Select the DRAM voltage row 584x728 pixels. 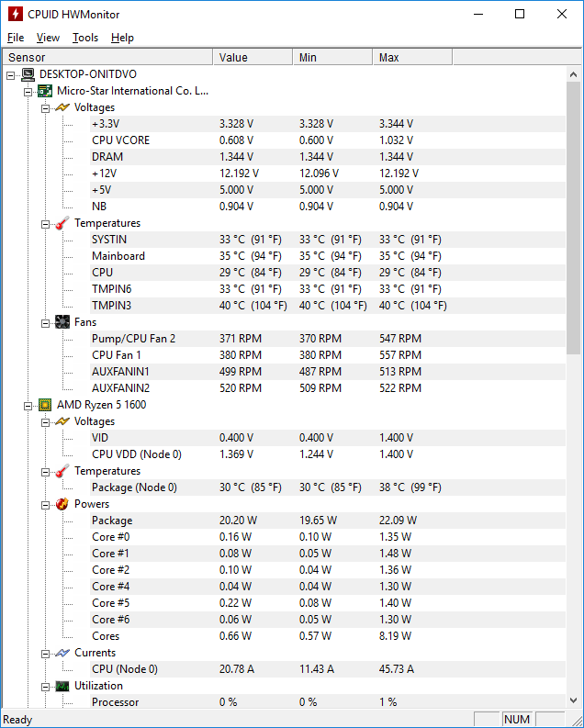point(328,157)
